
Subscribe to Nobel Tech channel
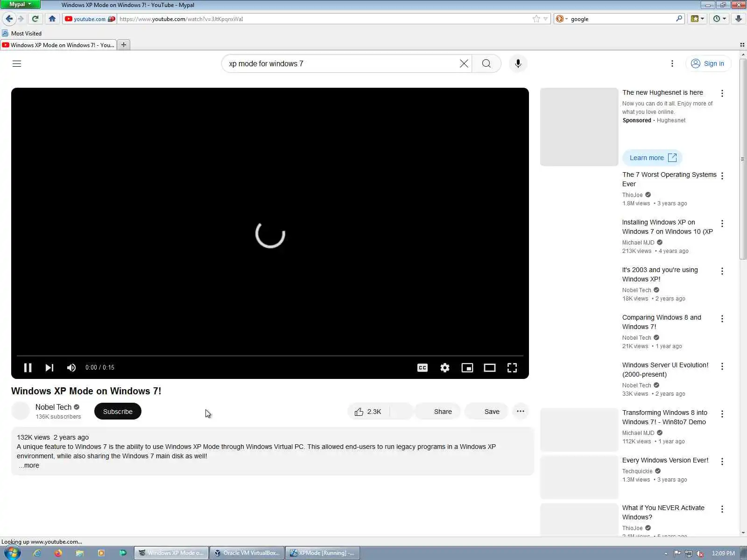click(x=118, y=411)
